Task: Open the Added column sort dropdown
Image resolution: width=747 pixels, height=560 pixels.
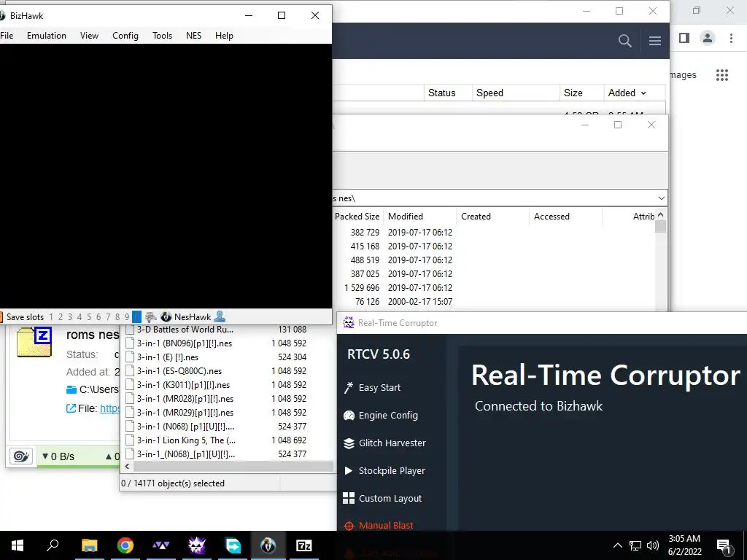Action: pyautogui.click(x=643, y=93)
